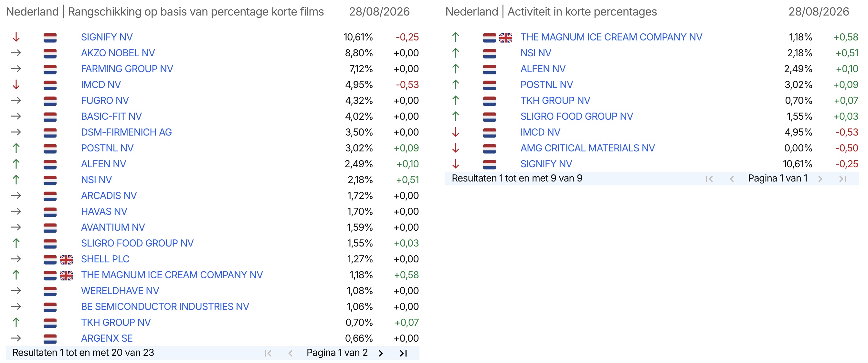Open ARGENX SE company link
This screenshot has width=868, height=363.
pyautogui.click(x=107, y=338)
